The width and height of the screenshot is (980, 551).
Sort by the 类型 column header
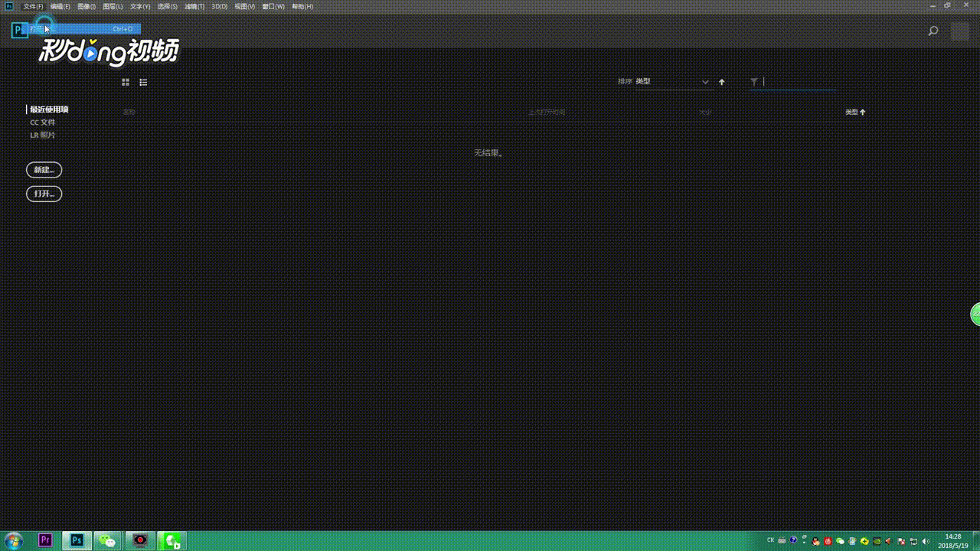coord(855,112)
